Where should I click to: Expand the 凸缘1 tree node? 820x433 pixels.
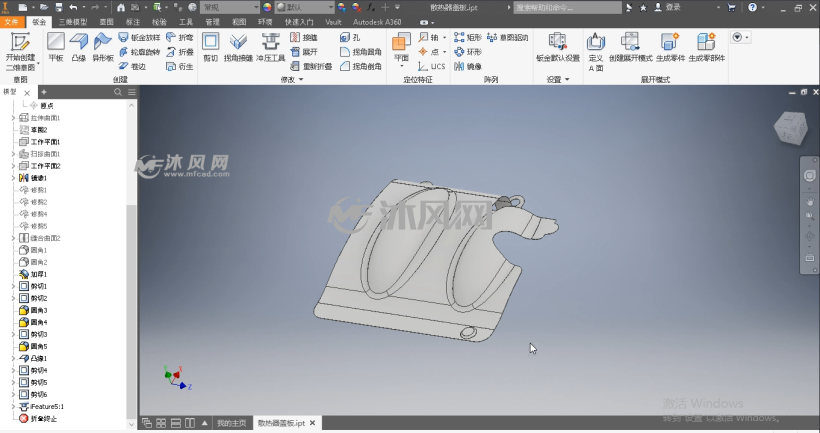click(13, 358)
